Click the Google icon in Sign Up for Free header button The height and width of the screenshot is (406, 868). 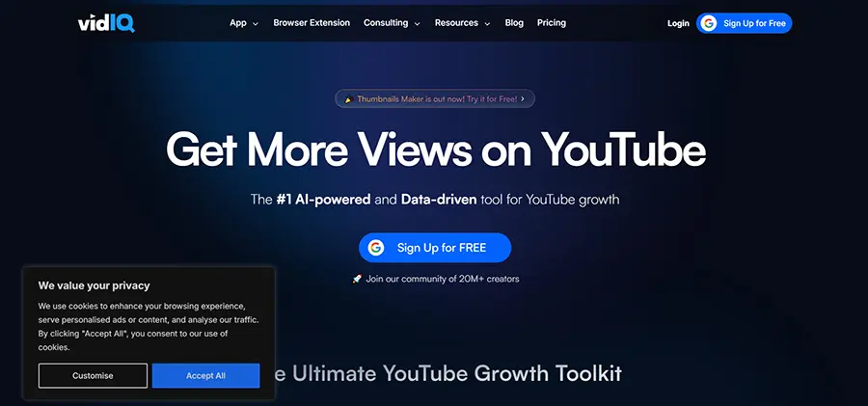709,23
